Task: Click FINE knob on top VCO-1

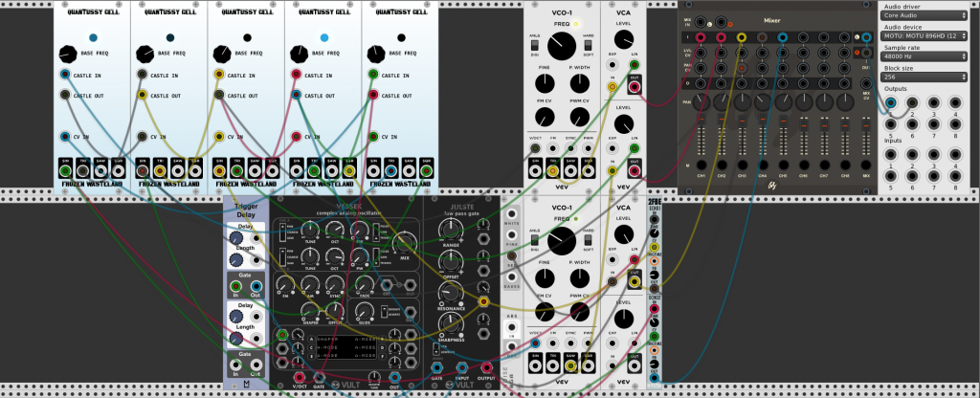Action: tap(545, 83)
